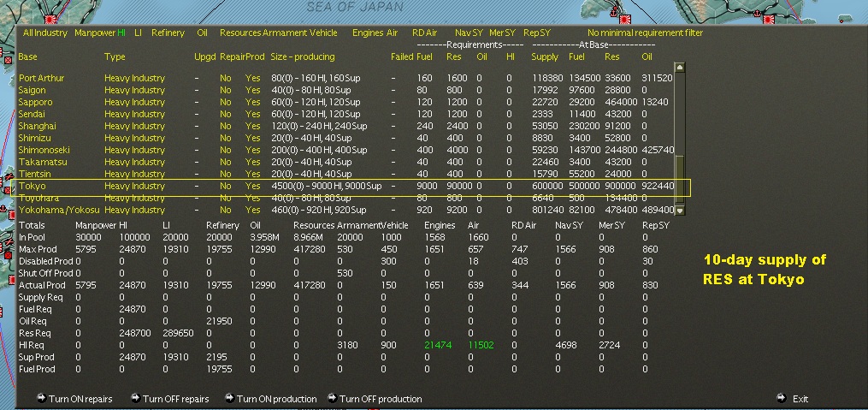Click the arrow icon beside Turn OFF repairs
This screenshot has width=868, height=410.
point(135,398)
